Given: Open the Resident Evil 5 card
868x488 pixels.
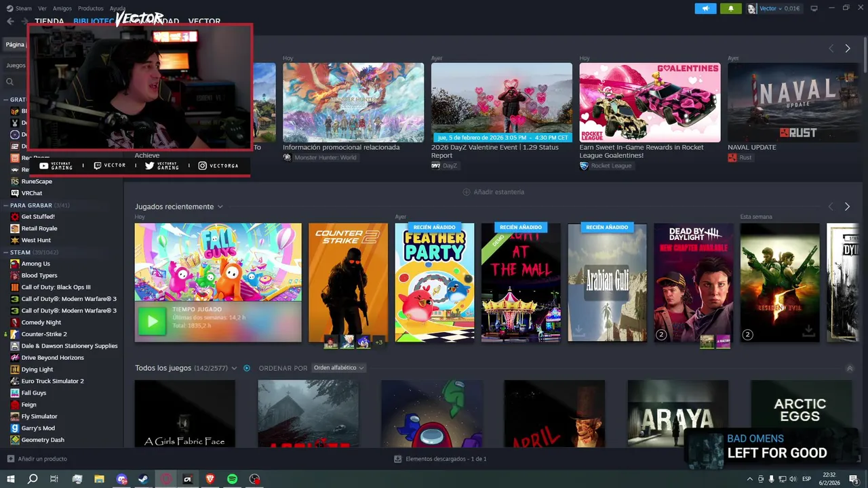Looking at the screenshot, I should click(780, 283).
